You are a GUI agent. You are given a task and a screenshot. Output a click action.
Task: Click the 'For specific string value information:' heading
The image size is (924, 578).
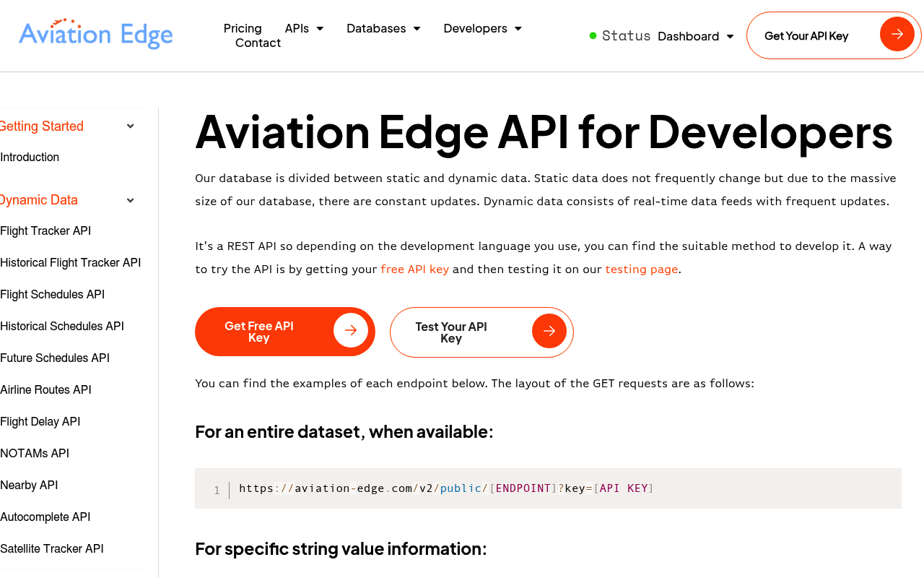click(341, 549)
